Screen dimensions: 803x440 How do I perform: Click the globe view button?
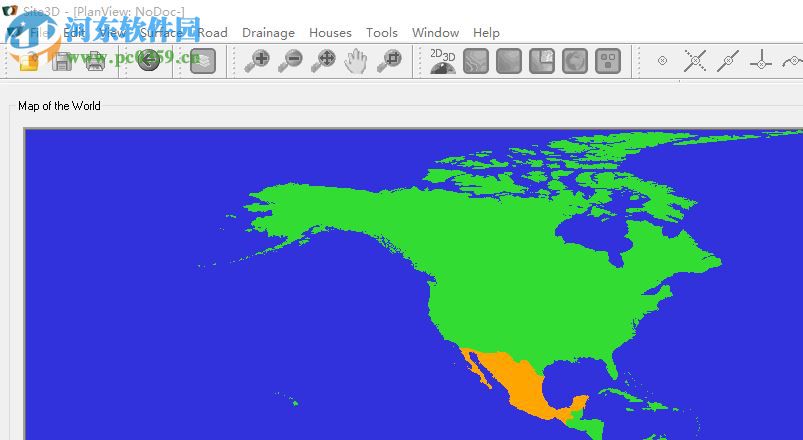pos(575,61)
